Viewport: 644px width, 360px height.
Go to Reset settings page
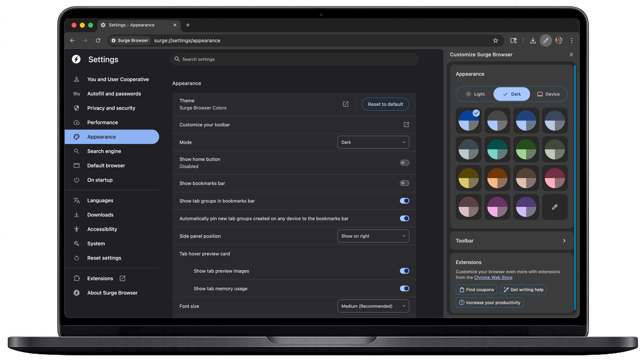tap(112, 258)
